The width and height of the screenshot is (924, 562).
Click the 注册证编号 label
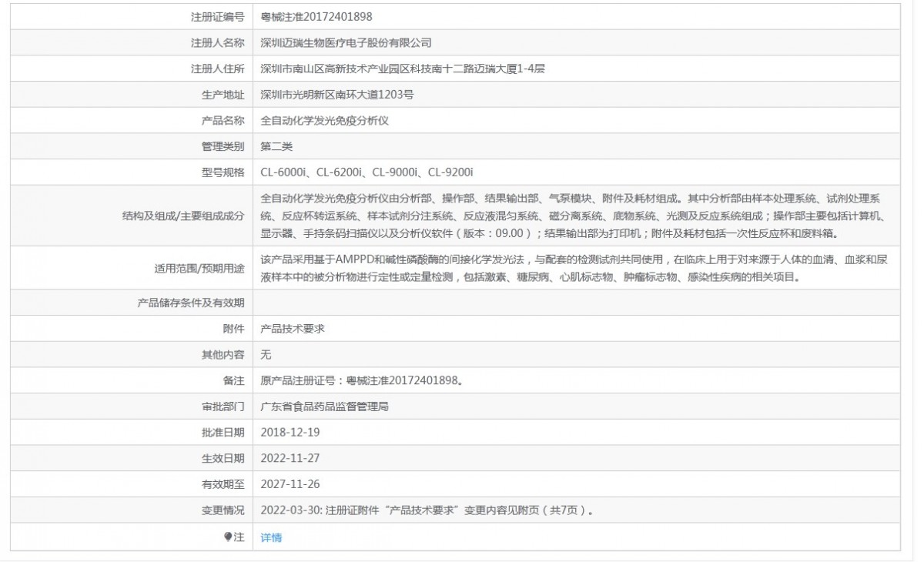pos(218,16)
